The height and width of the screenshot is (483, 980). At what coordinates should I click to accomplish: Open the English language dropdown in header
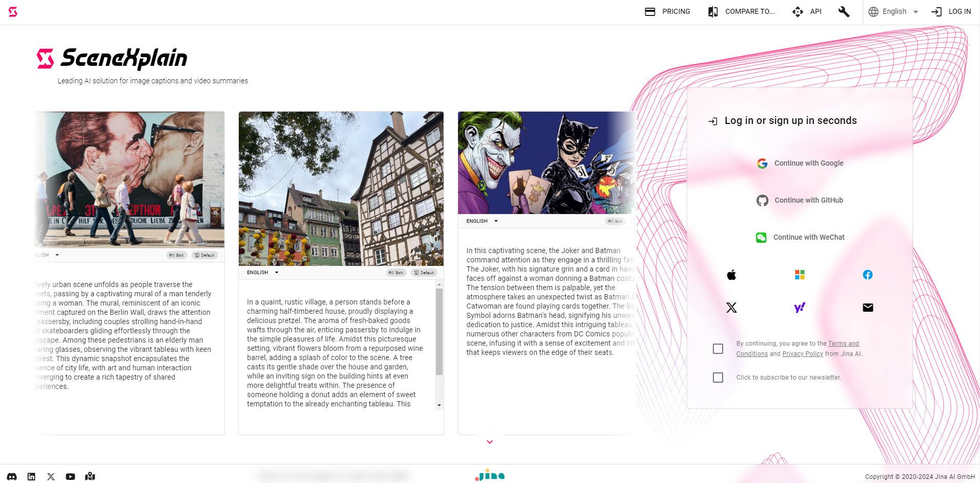click(x=894, y=12)
